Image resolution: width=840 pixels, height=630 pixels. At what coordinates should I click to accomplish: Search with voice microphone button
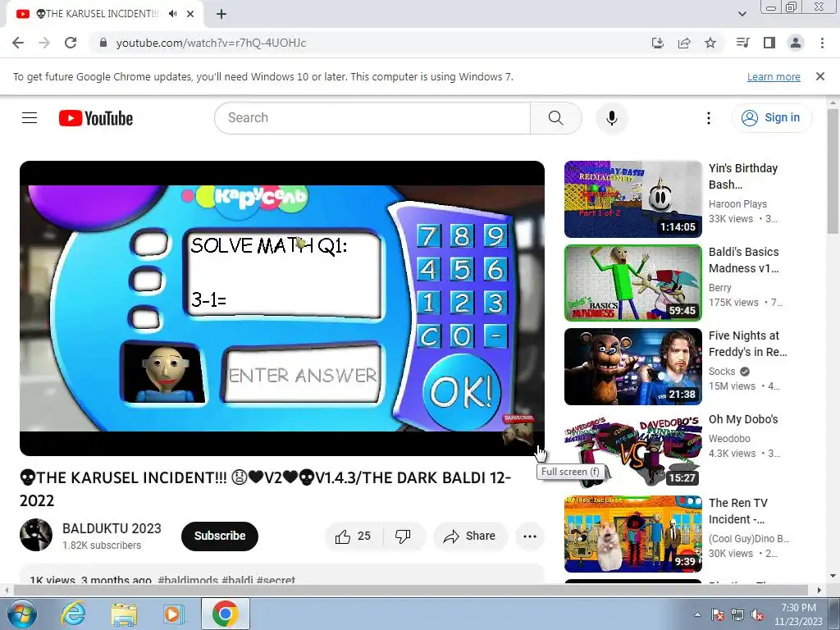click(612, 118)
